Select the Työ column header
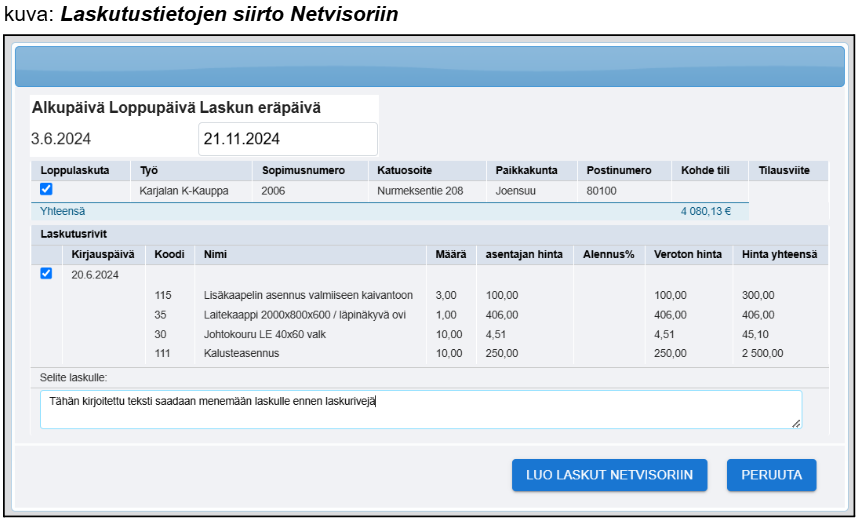Screen dimensions: 859x527 [x=149, y=171]
